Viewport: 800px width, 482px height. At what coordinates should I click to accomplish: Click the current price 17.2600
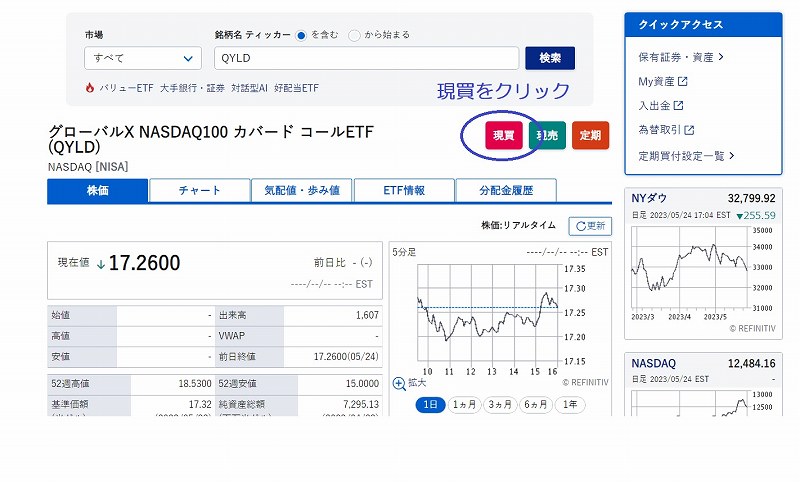(144, 263)
